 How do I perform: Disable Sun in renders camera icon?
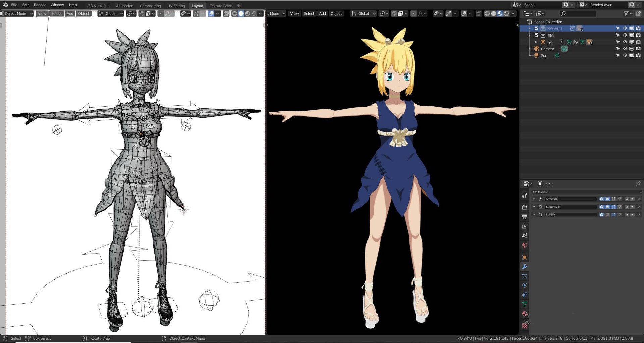point(638,55)
